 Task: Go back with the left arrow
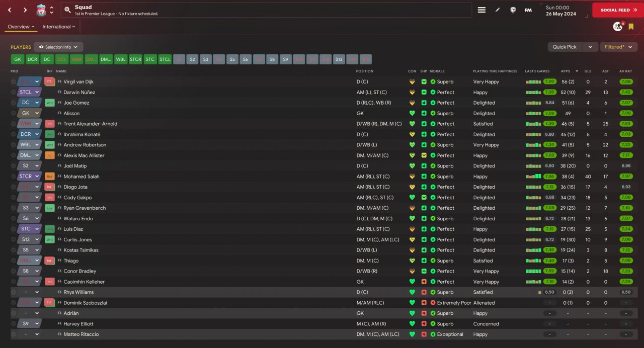(x=10, y=10)
